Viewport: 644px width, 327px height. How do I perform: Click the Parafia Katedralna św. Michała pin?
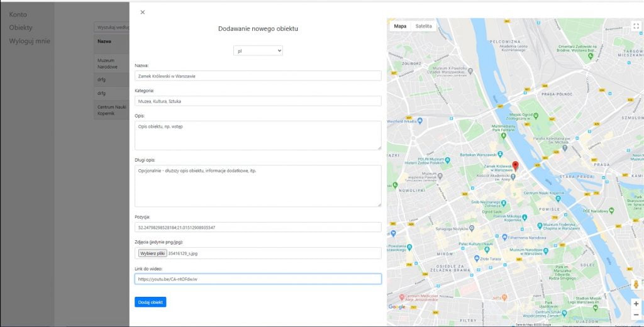tap(565, 147)
